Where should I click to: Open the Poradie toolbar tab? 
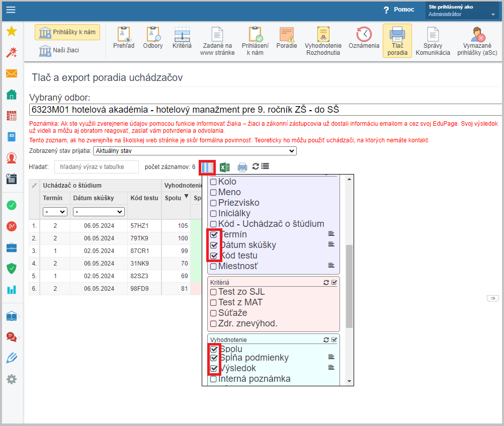(287, 38)
